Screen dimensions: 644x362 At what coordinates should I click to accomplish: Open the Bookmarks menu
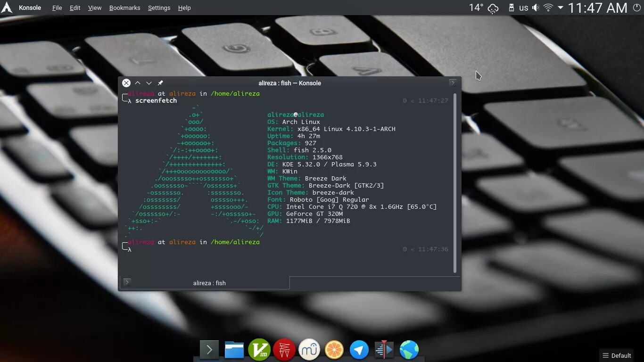pos(124,8)
